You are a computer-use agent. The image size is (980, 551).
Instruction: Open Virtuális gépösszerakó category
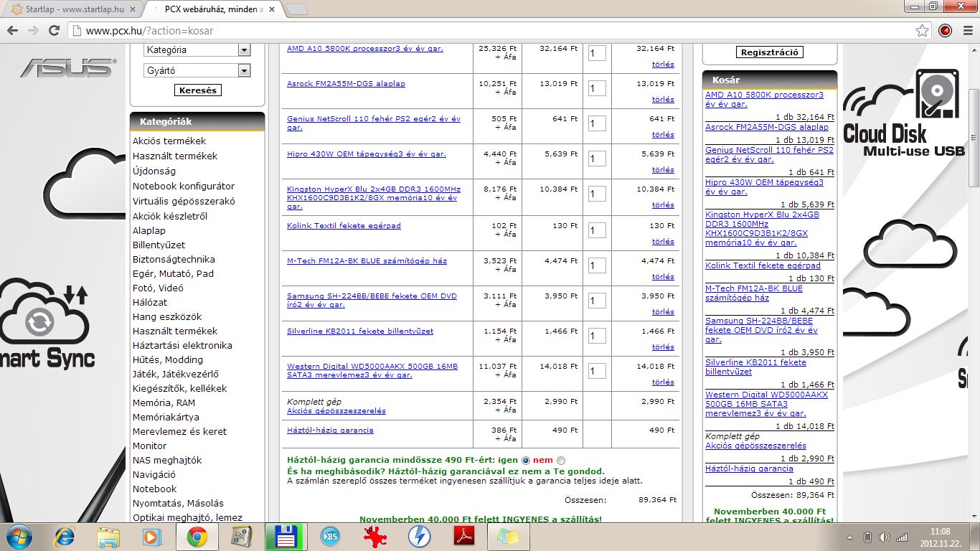coord(184,202)
